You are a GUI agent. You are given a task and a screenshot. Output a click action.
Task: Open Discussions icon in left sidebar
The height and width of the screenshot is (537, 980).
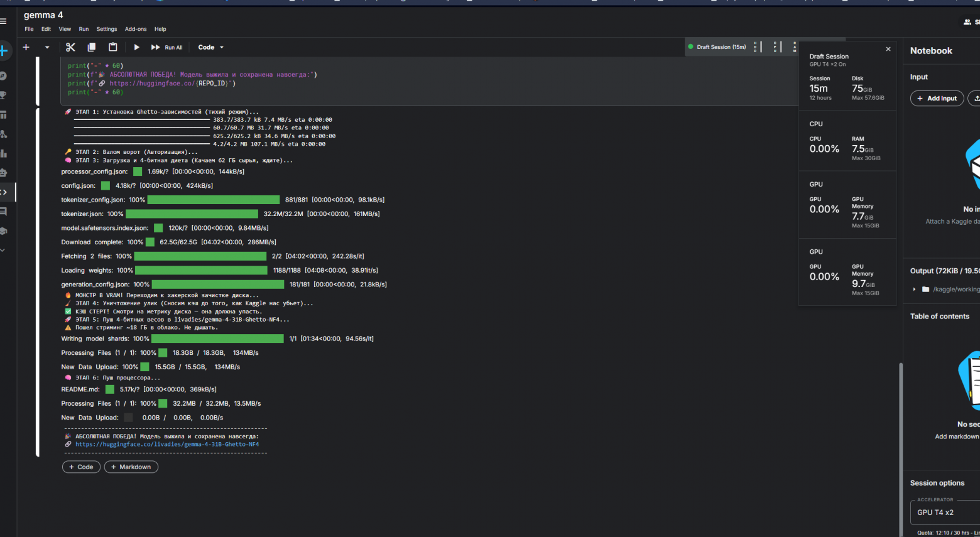3,212
